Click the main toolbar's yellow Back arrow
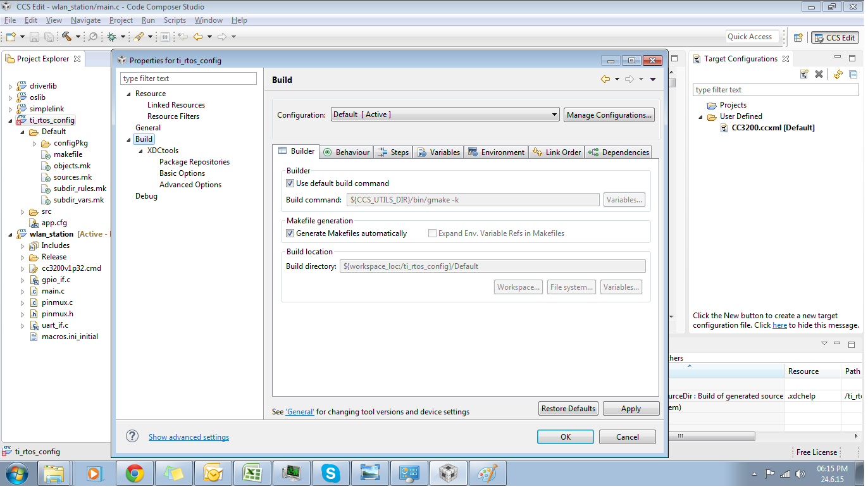 pos(198,37)
